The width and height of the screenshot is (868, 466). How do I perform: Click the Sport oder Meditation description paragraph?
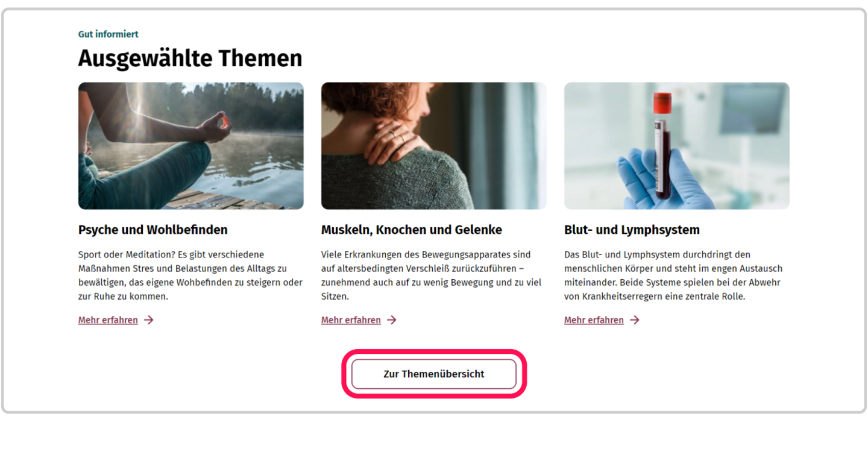pos(190,276)
